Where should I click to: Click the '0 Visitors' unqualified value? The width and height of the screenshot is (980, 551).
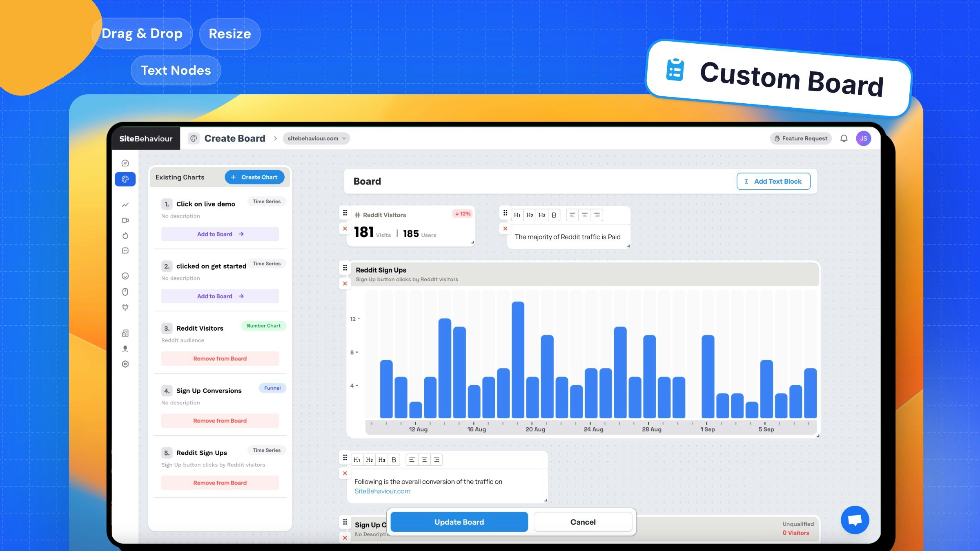pyautogui.click(x=796, y=533)
